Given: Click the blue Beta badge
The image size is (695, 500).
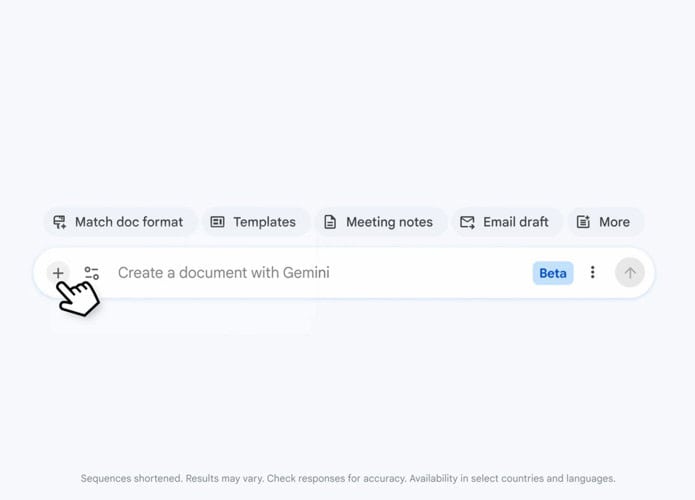Looking at the screenshot, I should point(553,273).
